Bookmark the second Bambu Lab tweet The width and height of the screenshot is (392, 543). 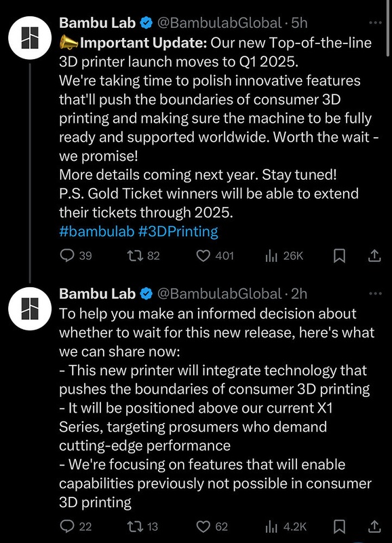click(339, 527)
